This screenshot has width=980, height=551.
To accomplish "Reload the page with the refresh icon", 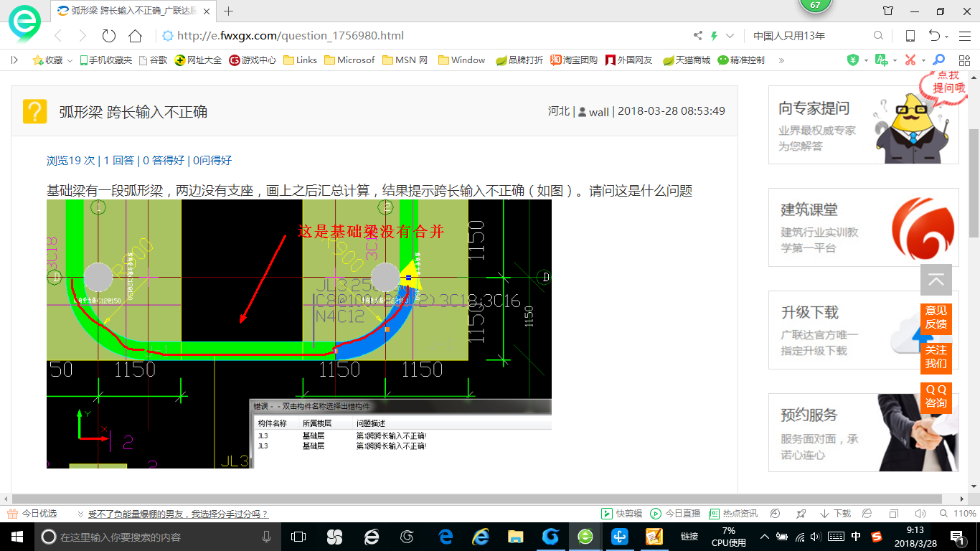I will (x=109, y=36).
